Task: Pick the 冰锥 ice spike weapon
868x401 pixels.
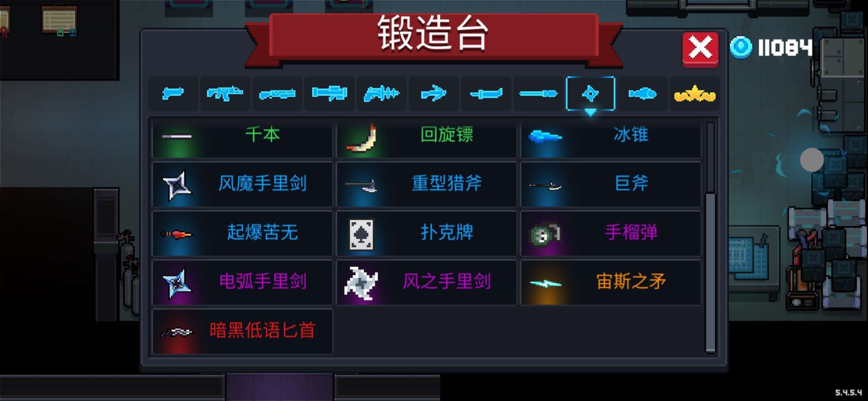Action: click(611, 138)
